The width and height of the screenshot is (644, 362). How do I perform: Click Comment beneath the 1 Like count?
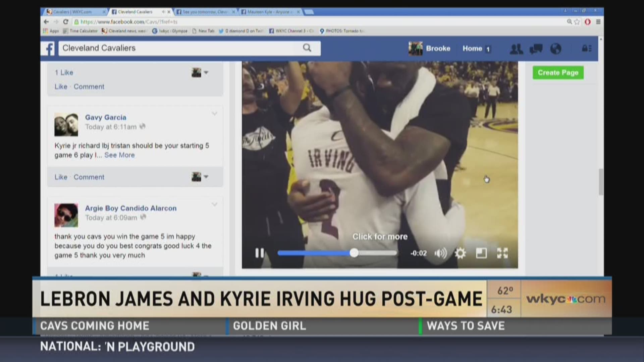pyautogui.click(x=89, y=86)
